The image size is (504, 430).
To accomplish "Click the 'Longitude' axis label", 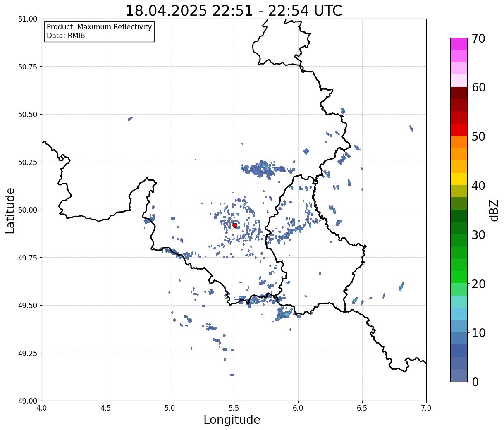I will click(x=232, y=420).
